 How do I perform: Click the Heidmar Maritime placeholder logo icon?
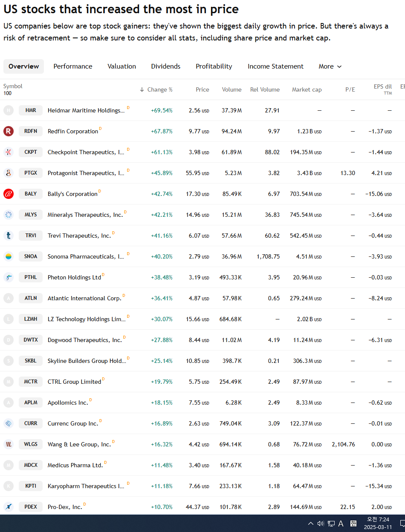(9, 110)
